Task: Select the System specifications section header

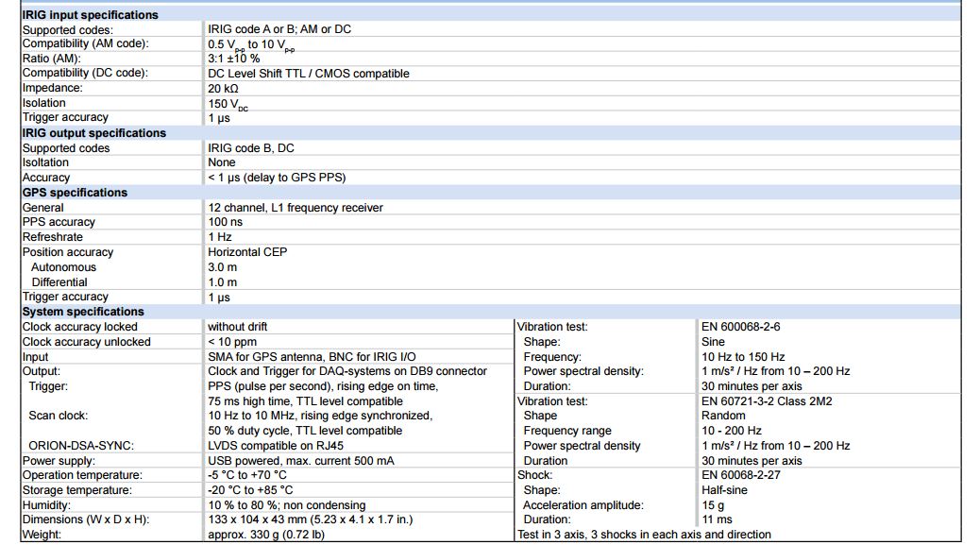Action: coord(83,312)
